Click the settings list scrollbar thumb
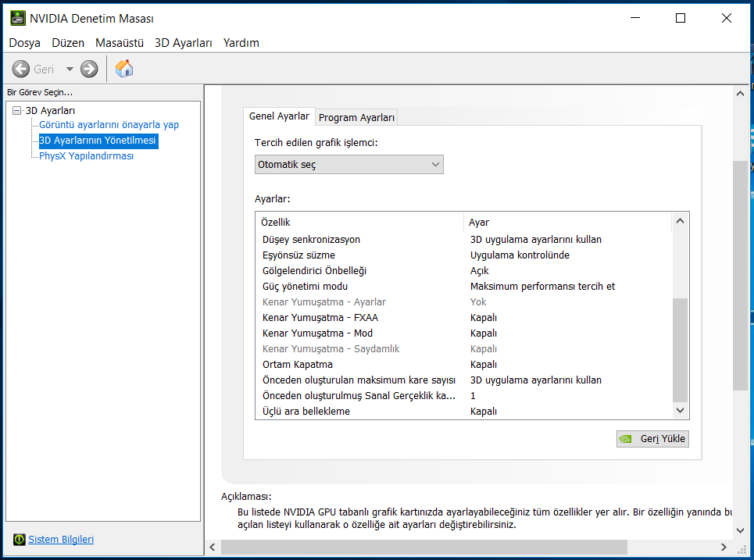 click(x=680, y=350)
